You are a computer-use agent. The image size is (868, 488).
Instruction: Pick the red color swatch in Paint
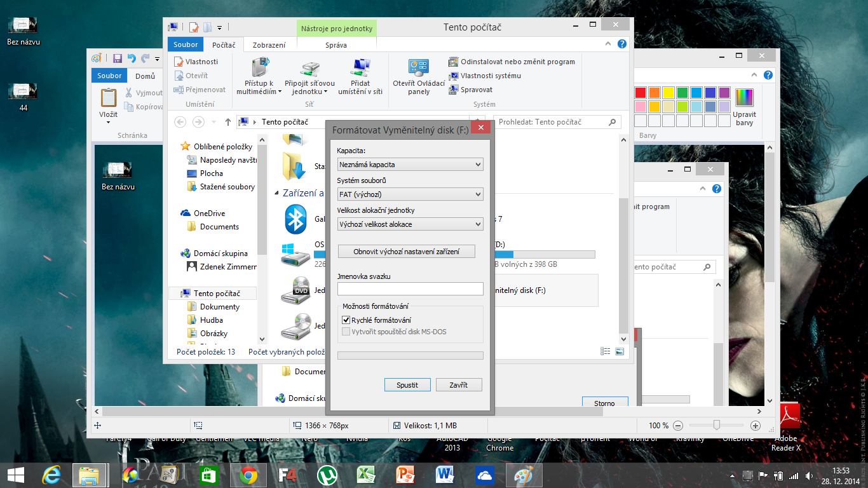[x=641, y=93]
